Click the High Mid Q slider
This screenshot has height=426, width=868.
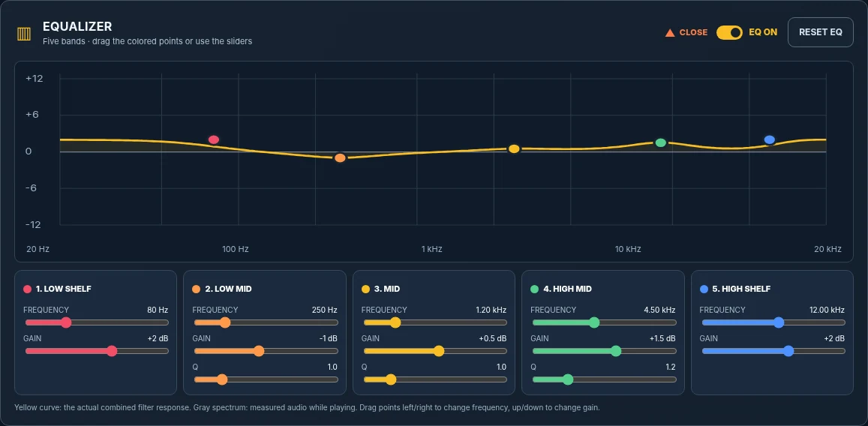tap(605, 379)
